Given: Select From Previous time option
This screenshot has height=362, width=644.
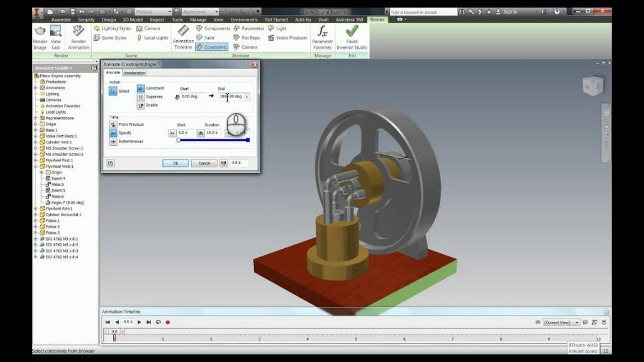Looking at the screenshot, I should coord(113,124).
